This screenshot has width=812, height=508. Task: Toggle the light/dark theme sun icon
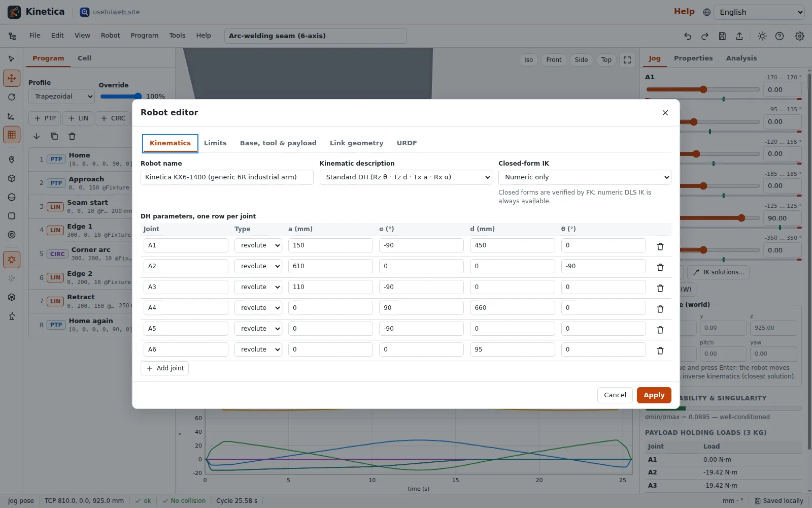coord(762,36)
